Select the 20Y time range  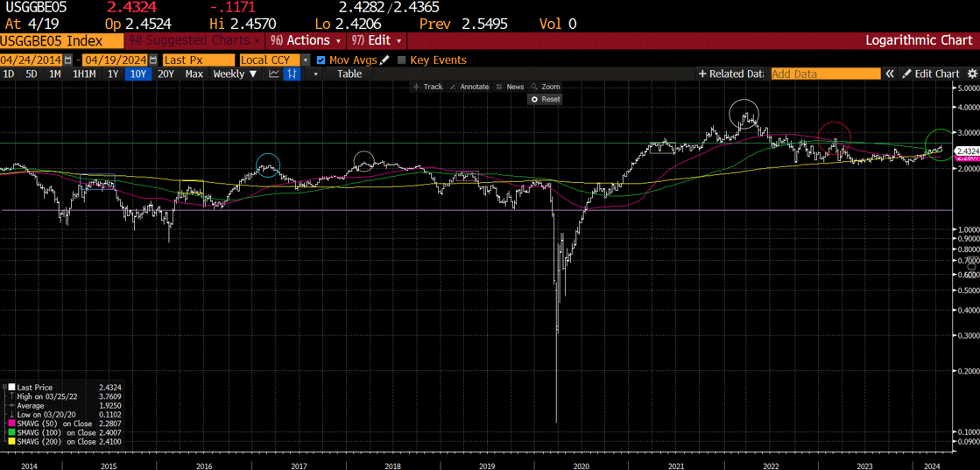(x=166, y=74)
